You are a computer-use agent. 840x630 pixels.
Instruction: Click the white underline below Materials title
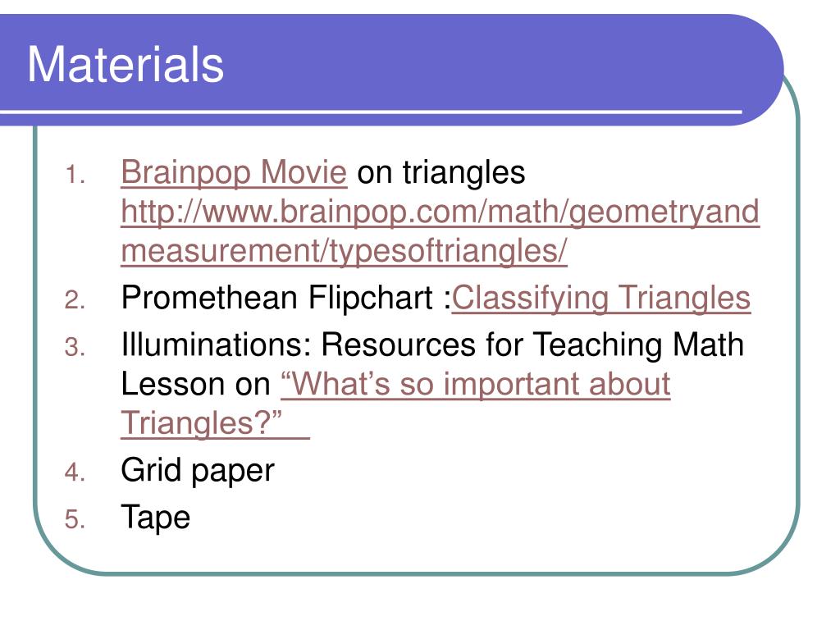click(371, 112)
